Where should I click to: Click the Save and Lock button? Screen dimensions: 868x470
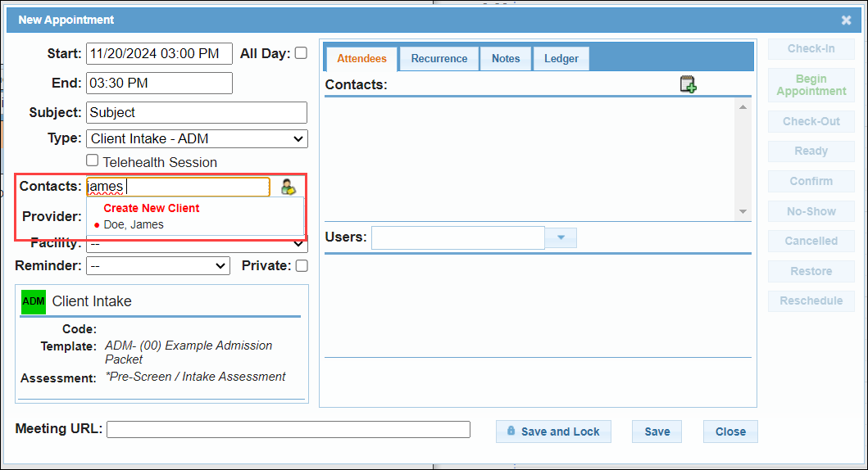tap(553, 432)
